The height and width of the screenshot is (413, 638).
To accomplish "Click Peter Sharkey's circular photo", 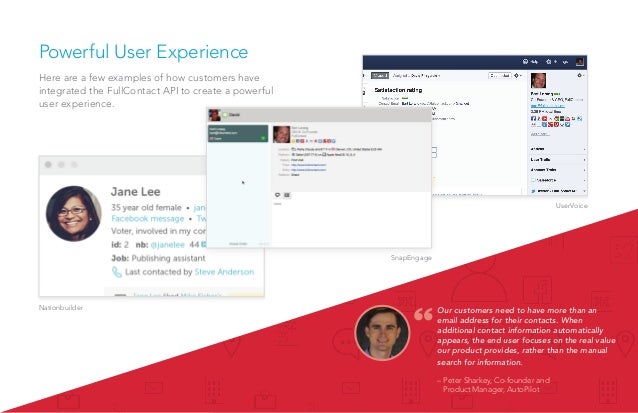I will pos(382,333).
